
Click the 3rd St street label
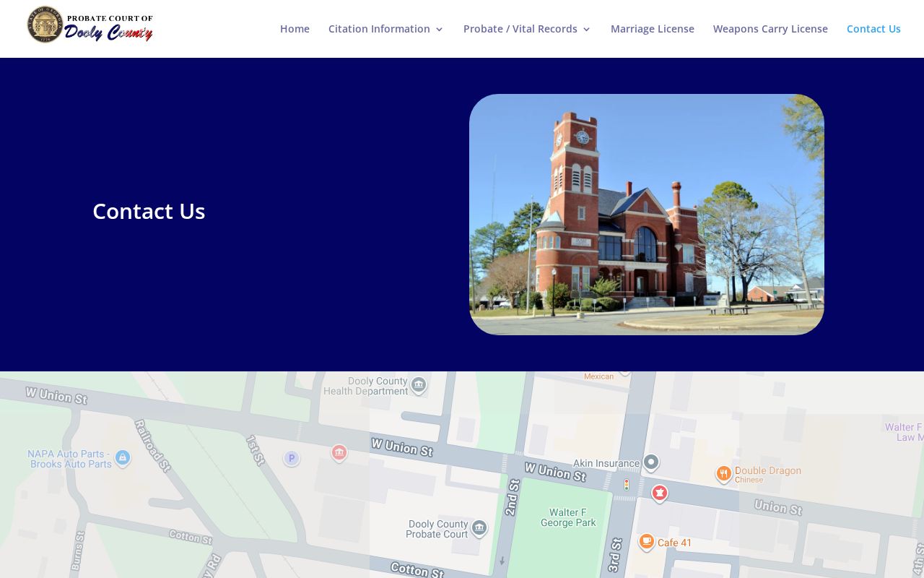pos(614,555)
